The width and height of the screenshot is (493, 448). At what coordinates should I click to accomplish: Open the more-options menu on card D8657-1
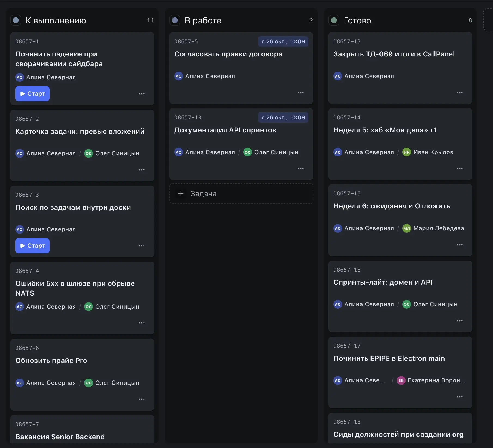coord(142,94)
